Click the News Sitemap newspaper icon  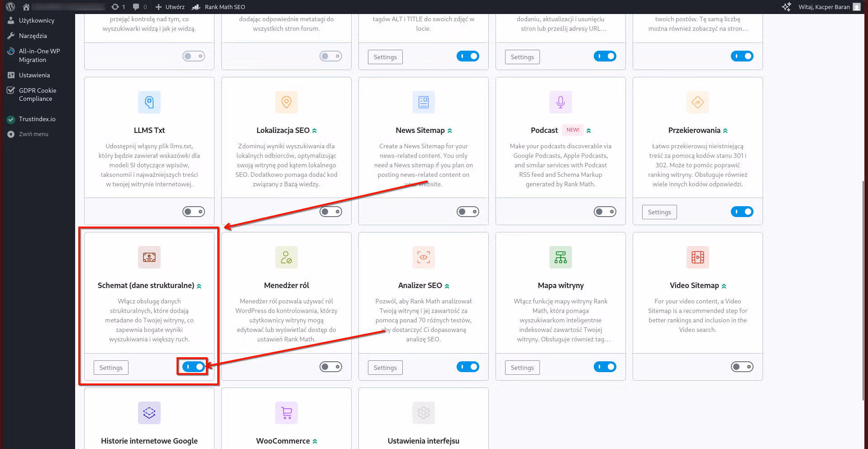pyautogui.click(x=423, y=102)
